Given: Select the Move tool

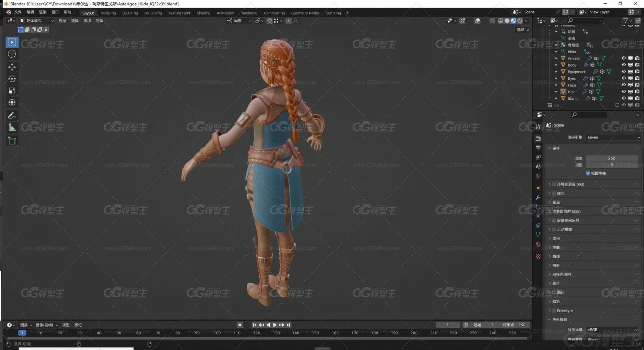Looking at the screenshot, I should click(x=12, y=67).
